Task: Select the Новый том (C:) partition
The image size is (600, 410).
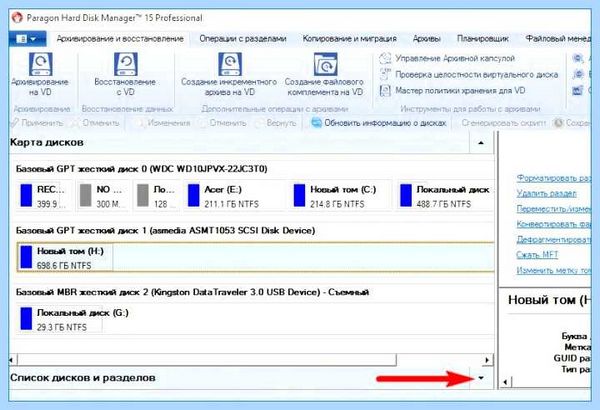Action: (x=341, y=196)
